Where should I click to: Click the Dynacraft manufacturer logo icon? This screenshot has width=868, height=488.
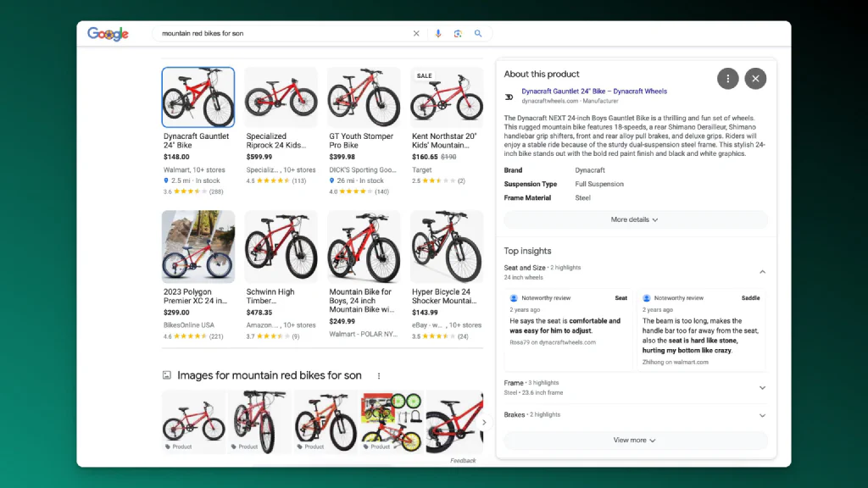tap(509, 97)
